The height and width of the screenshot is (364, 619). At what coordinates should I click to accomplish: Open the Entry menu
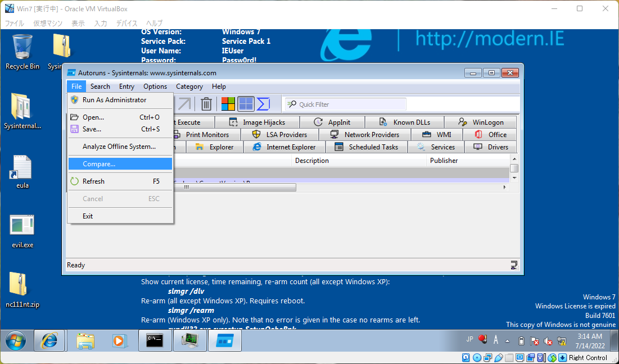coord(126,87)
